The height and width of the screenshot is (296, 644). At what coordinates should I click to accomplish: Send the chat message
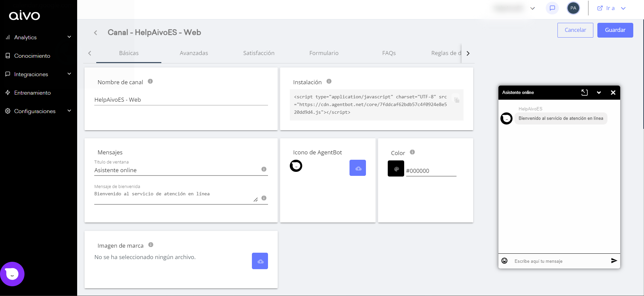[x=614, y=261]
